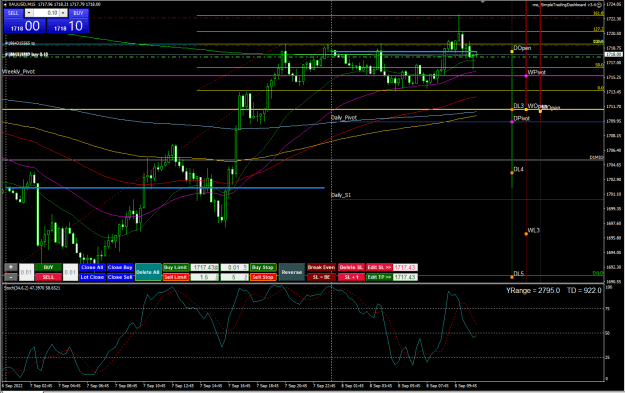Viewport: 625px width, 393px height.
Task: Click the SL = BE button
Action: [321, 277]
